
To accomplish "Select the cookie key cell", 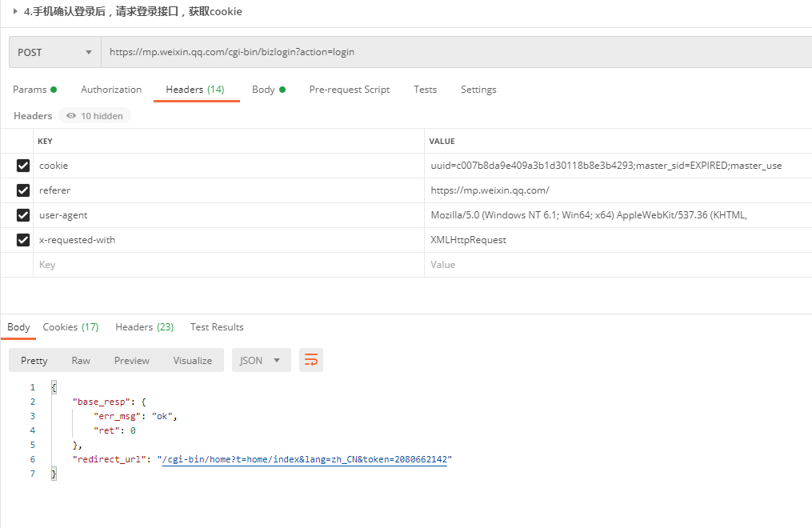I will click(229, 166).
